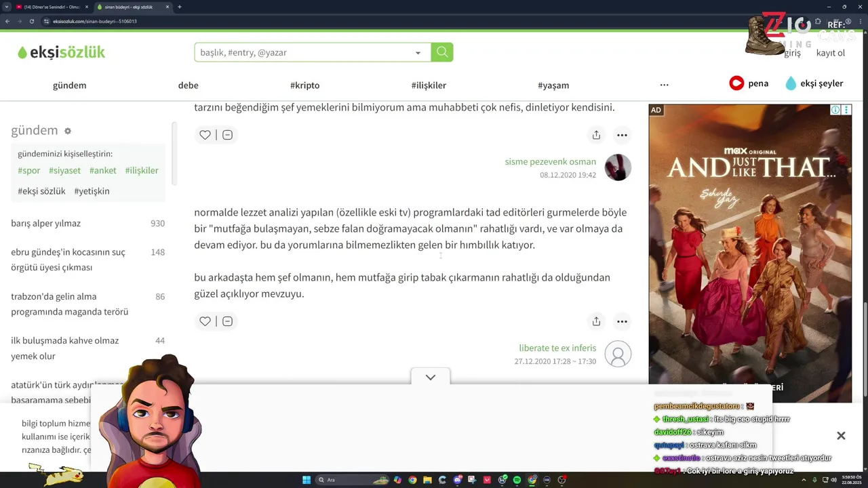Share the entry by sisme pezevenk osman
Screen dimensions: 868x488
(596, 135)
